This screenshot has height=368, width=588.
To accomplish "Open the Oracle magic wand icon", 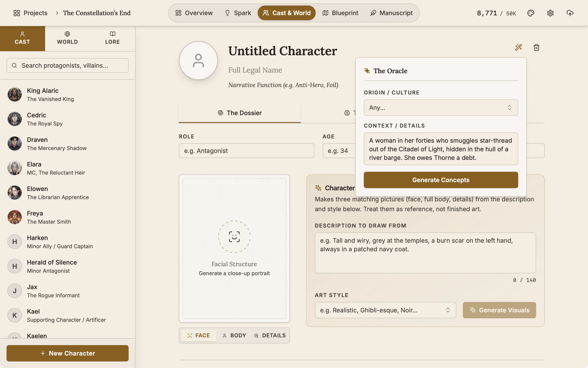I will point(519,47).
